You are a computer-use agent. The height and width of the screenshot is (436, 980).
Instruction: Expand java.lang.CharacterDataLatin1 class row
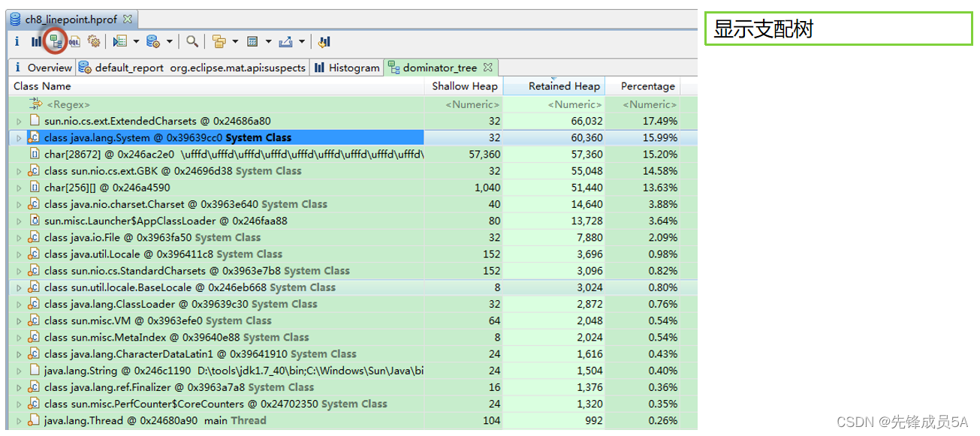pos(20,353)
